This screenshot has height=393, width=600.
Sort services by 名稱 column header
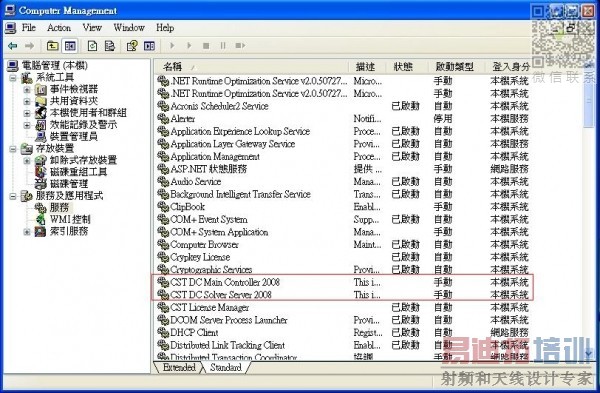(252, 67)
